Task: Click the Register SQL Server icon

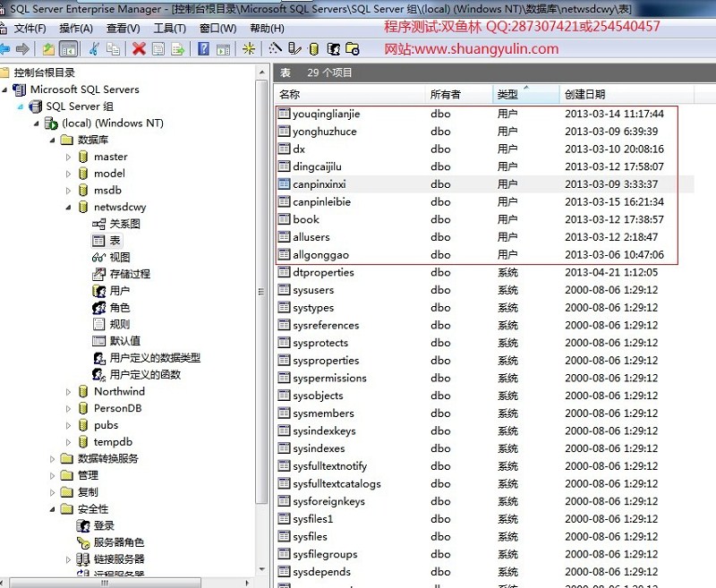Action: (x=294, y=49)
